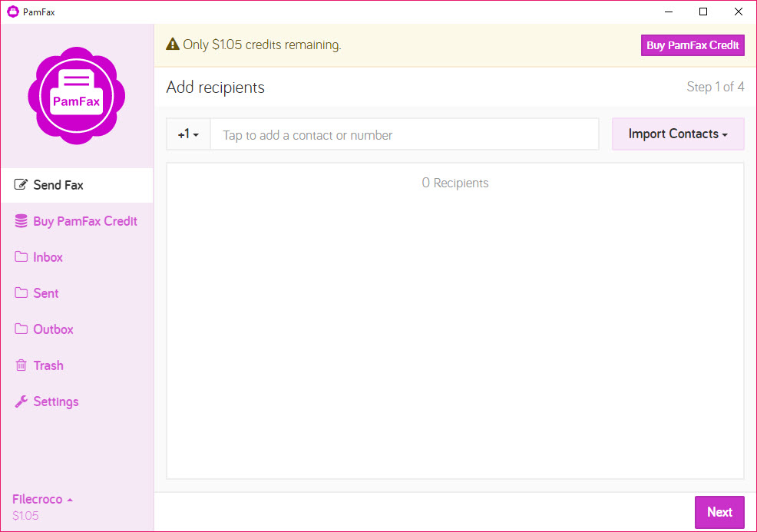Click the contact or number input field

coord(405,134)
